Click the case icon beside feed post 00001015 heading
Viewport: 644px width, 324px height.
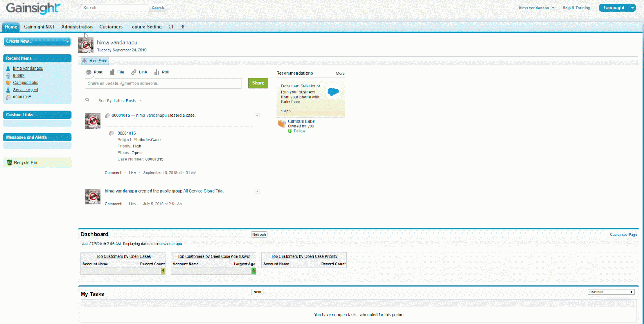tap(107, 116)
